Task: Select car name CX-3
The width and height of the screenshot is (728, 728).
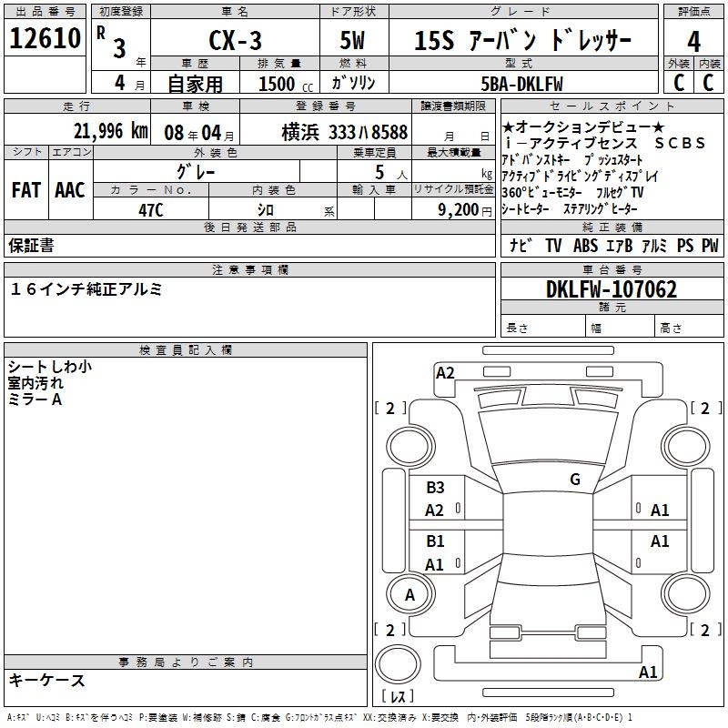Action: (235, 40)
